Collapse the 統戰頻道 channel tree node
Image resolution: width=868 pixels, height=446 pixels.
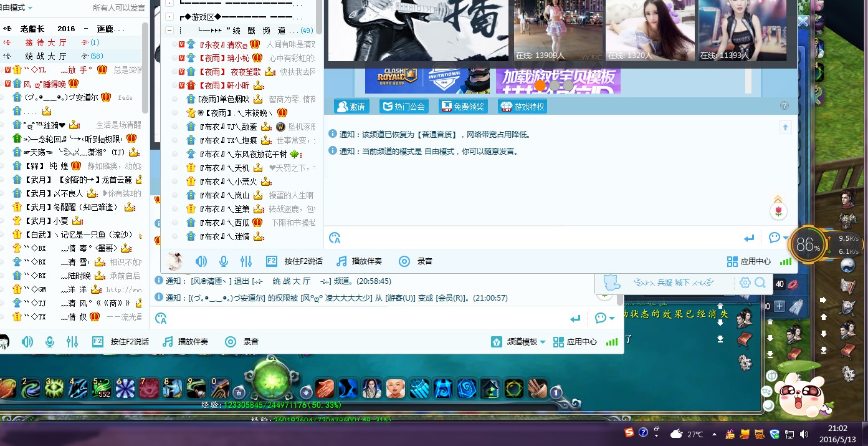click(x=169, y=31)
